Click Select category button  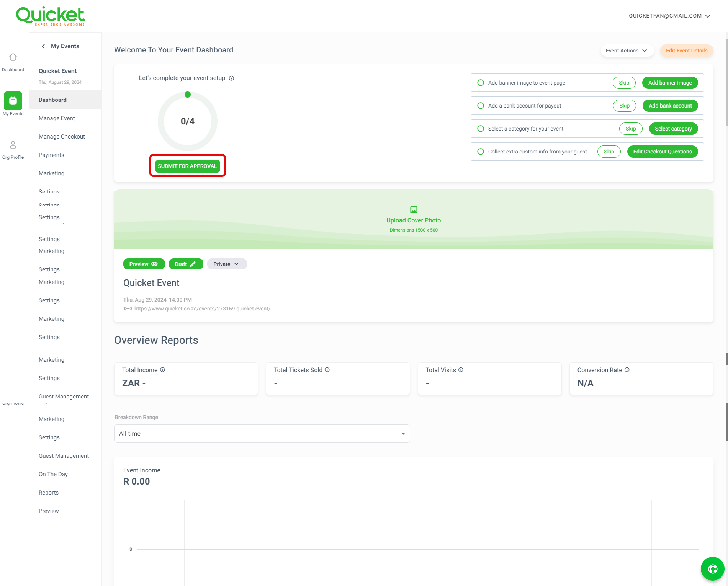(x=673, y=129)
